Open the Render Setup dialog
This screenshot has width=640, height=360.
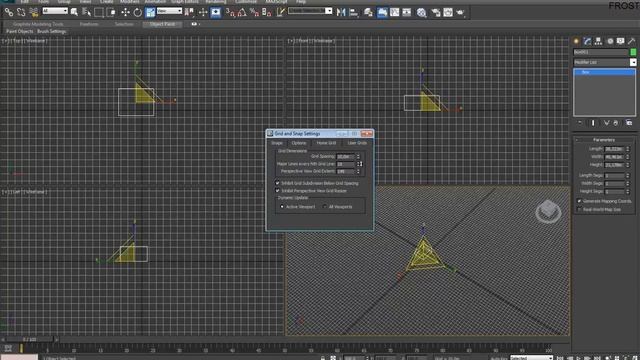tap(436, 12)
